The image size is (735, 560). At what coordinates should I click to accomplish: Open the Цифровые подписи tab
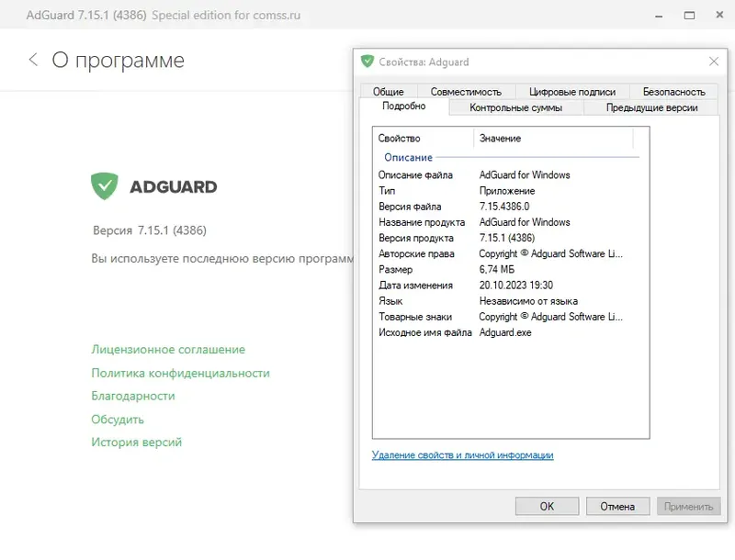click(x=571, y=92)
